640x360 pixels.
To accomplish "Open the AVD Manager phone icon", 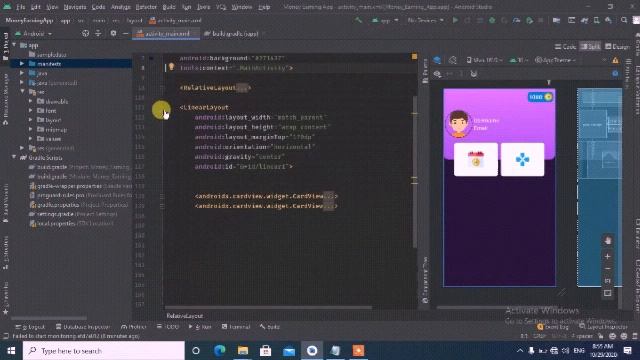I will tap(596, 20).
